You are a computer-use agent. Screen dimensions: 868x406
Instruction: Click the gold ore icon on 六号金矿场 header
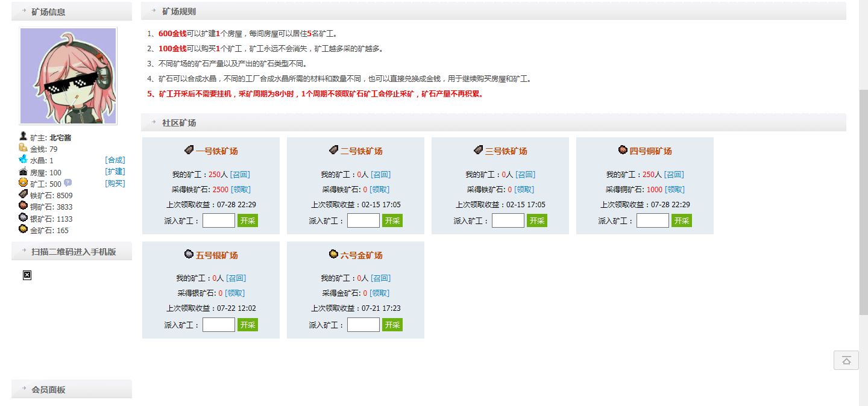click(x=334, y=255)
